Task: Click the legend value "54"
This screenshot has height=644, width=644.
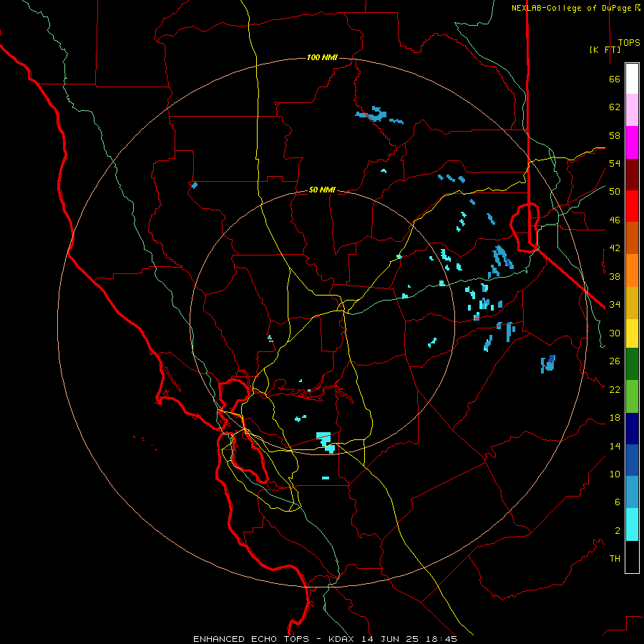Action: tap(615, 163)
